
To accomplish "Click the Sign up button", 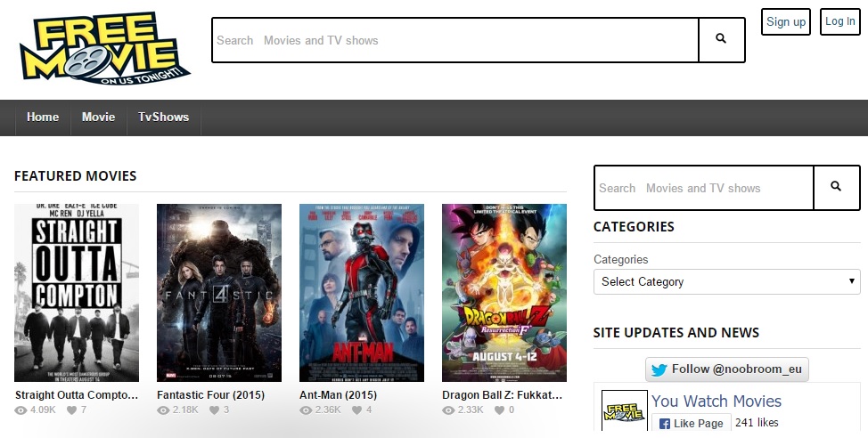I will coord(786,22).
